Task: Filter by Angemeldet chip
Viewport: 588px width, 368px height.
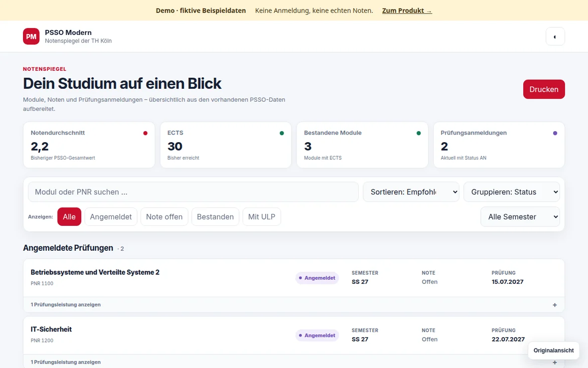Action: click(111, 217)
